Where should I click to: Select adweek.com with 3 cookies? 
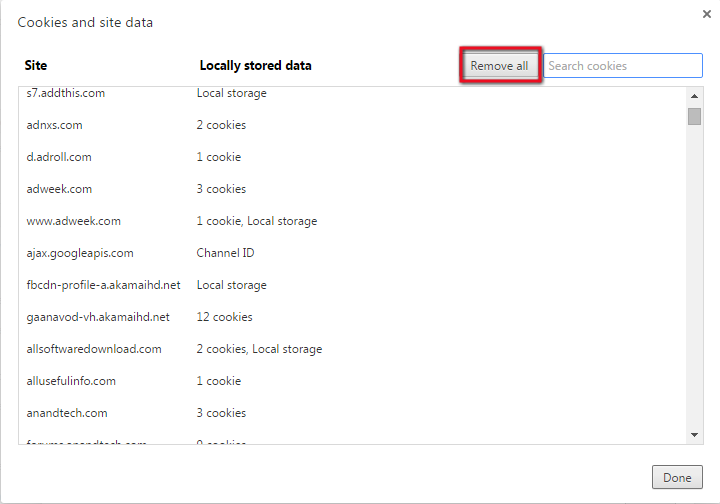[59, 189]
